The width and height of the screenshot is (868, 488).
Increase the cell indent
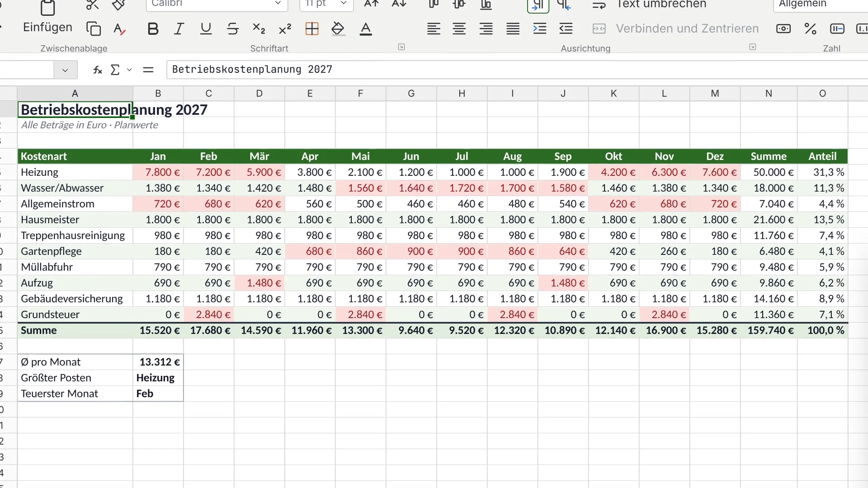coord(540,29)
